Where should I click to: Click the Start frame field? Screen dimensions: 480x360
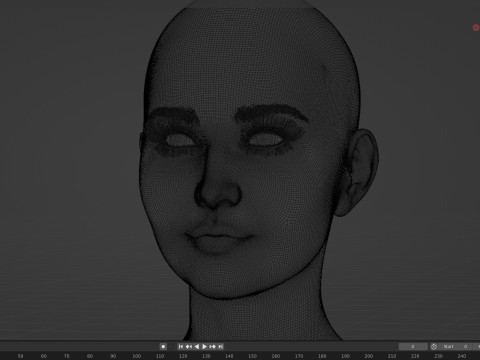(x=455, y=347)
